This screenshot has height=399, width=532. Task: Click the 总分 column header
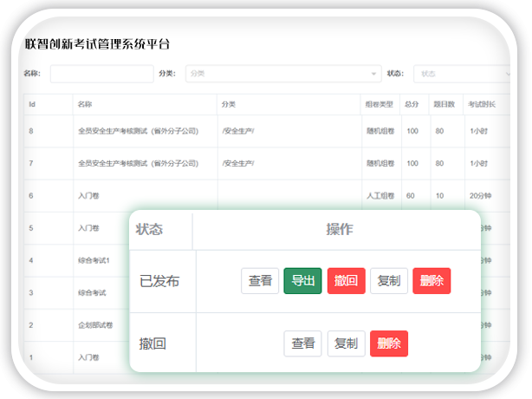pyautogui.click(x=412, y=104)
